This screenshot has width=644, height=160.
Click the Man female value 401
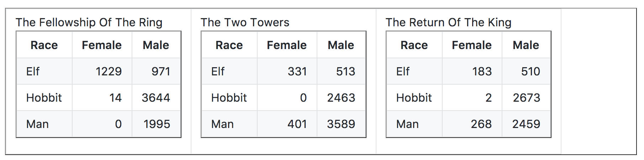(297, 124)
